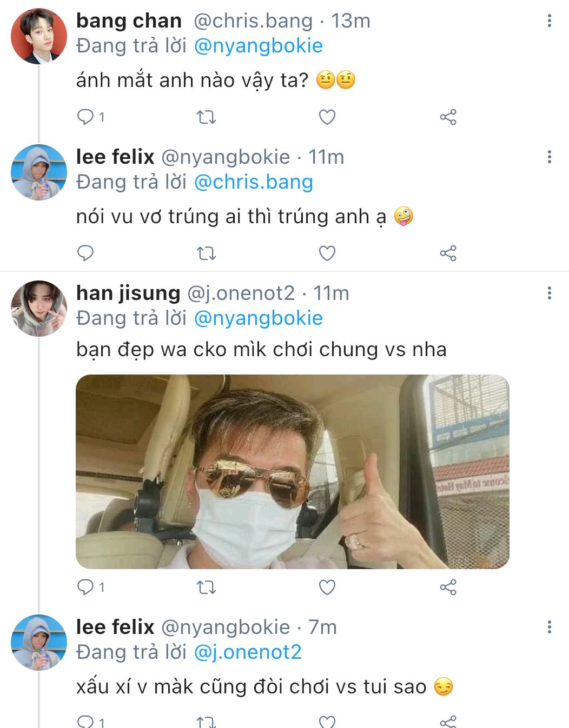Open the @chris.bang mention link

pyautogui.click(x=253, y=182)
